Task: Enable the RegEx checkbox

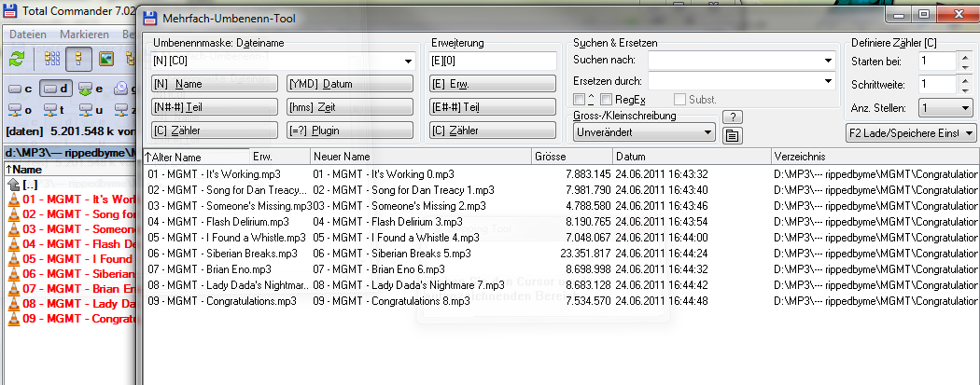Action: [607, 99]
